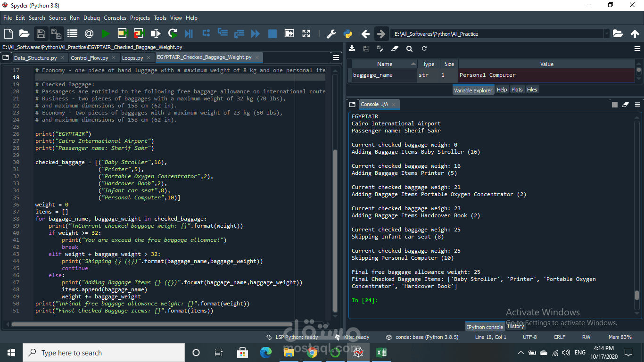Search variables with magnifier icon

(x=409, y=49)
